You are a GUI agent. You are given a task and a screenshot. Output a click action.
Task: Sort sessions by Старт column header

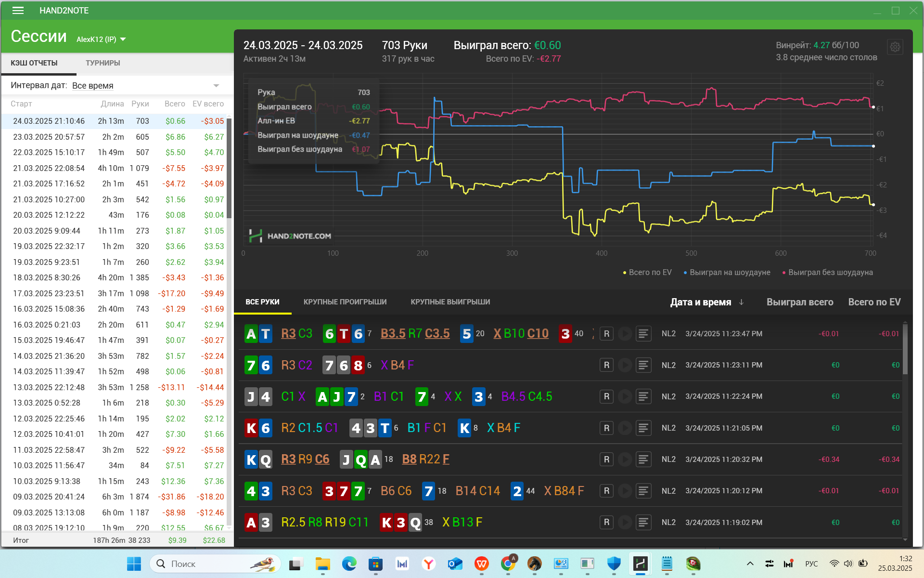point(21,104)
